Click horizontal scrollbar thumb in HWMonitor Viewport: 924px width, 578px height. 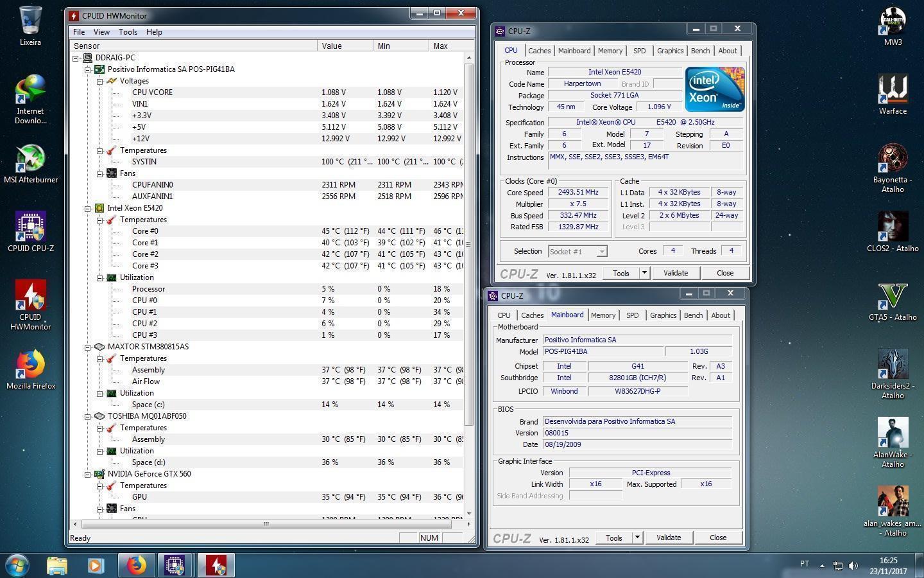pos(266,524)
